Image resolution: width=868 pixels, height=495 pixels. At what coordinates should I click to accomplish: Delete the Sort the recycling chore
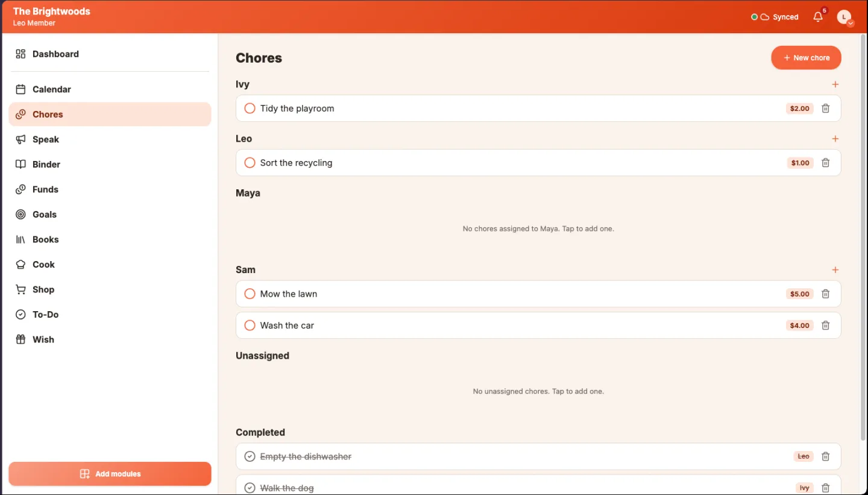pyautogui.click(x=826, y=163)
